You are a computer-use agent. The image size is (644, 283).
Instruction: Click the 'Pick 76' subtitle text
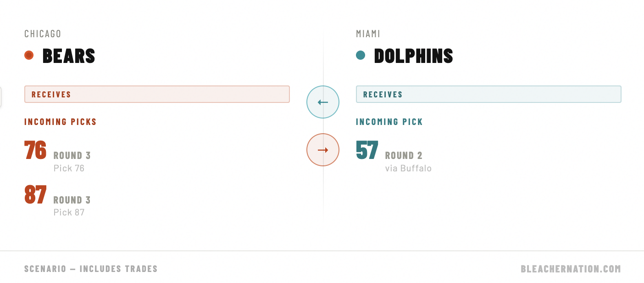[x=69, y=168]
